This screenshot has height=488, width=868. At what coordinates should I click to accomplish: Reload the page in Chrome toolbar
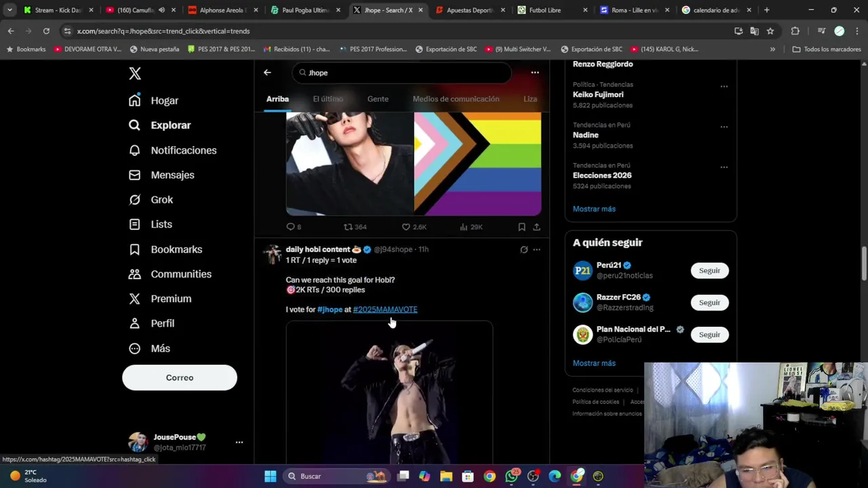(x=46, y=31)
